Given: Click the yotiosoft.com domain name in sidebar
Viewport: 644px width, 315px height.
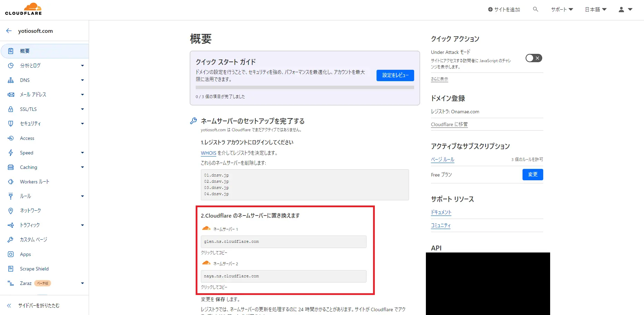Looking at the screenshot, I should click(x=36, y=31).
